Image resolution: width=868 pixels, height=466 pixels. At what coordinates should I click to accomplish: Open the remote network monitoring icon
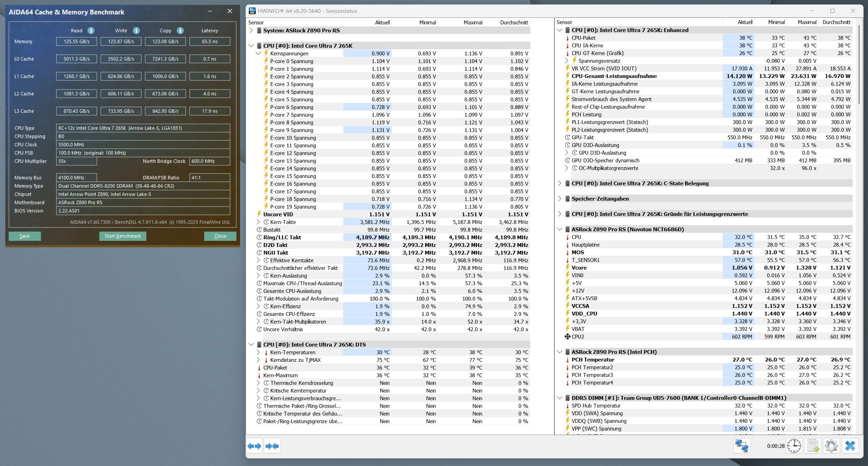point(742,446)
